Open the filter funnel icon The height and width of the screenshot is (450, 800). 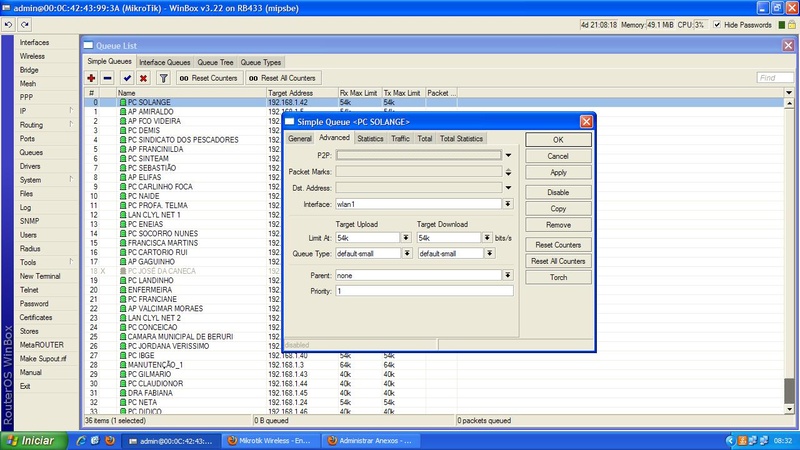(164, 78)
